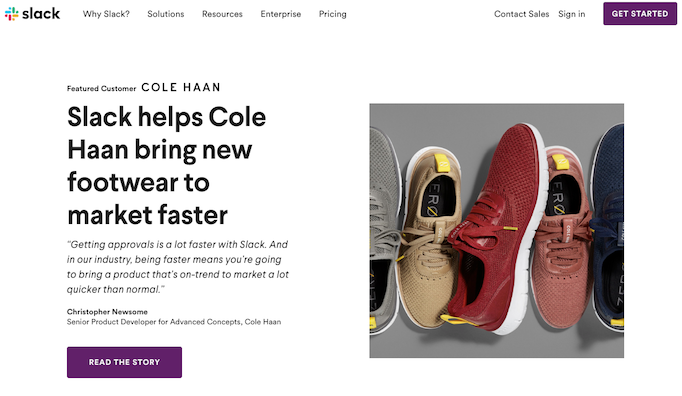Image resolution: width=682 pixels, height=396 pixels.
Task: Click the Featured Customer label
Action: coord(101,88)
